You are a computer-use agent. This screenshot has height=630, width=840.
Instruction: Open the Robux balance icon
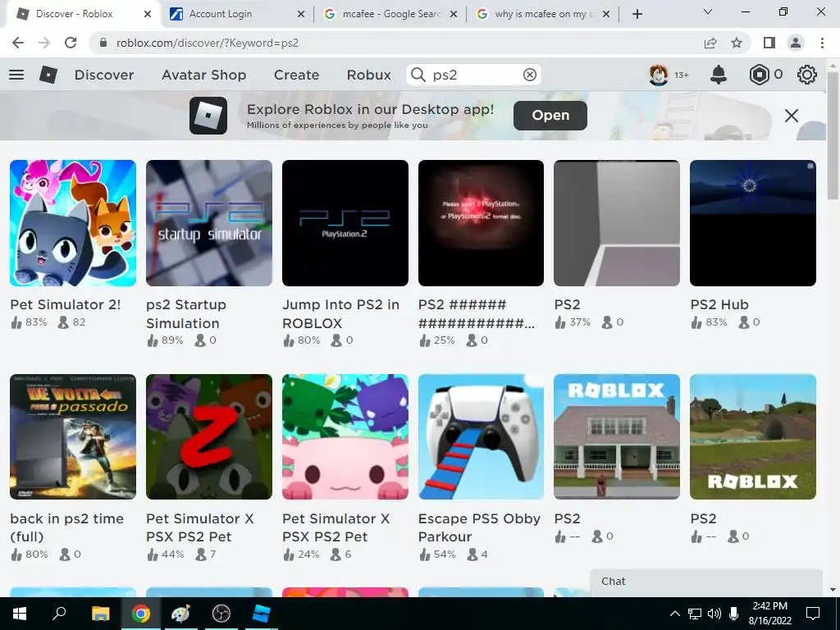(x=759, y=75)
